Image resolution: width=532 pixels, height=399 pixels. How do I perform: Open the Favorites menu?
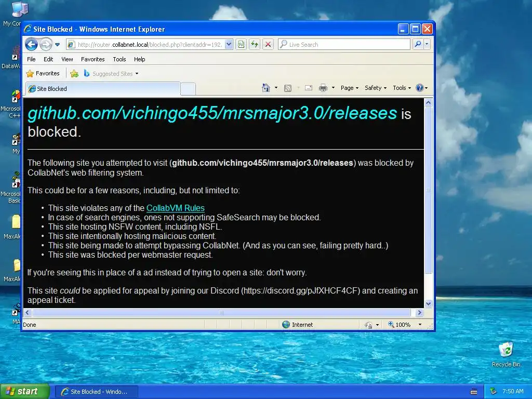click(92, 59)
